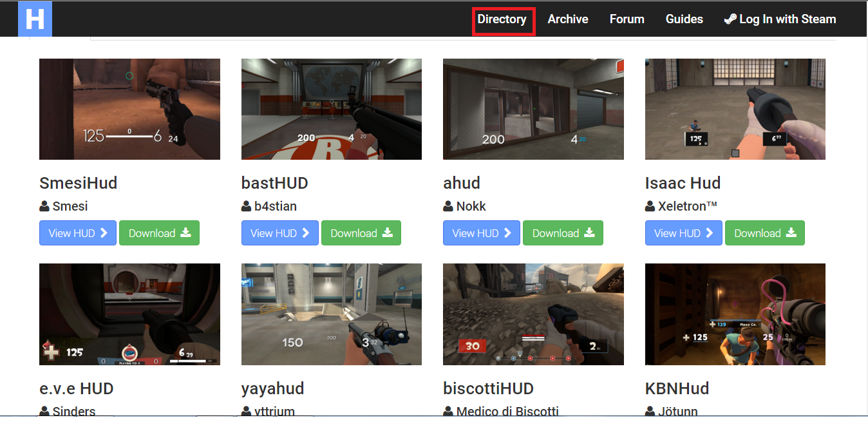The width and height of the screenshot is (868, 429).
Task: Click the chevron on ahud View HUD button
Action: pyautogui.click(x=507, y=233)
